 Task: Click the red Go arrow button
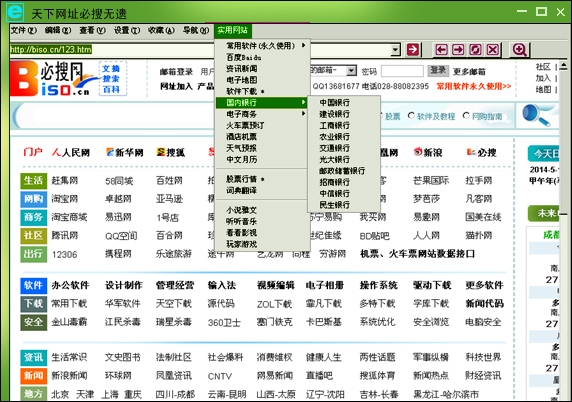click(413, 49)
